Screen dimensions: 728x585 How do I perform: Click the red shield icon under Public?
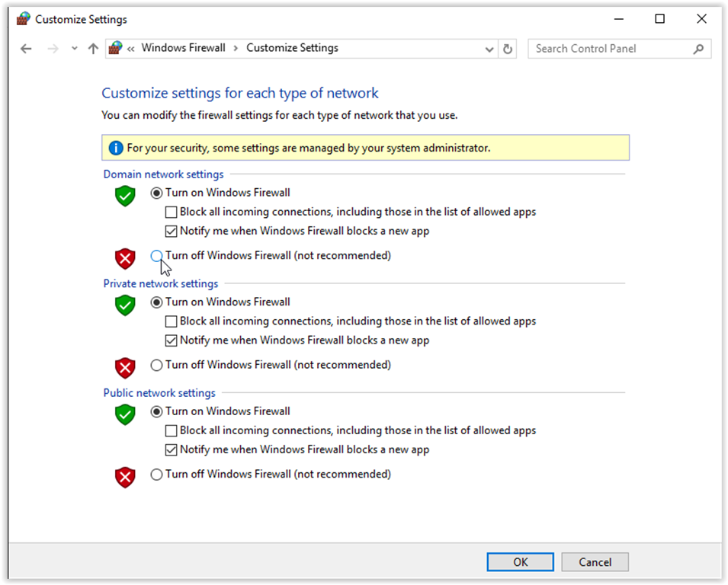click(125, 478)
